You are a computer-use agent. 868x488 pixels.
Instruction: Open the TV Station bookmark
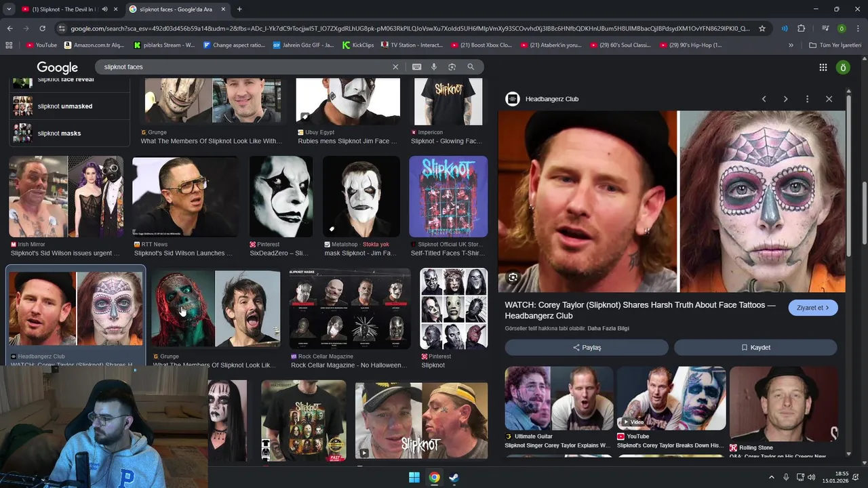[x=412, y=45]
